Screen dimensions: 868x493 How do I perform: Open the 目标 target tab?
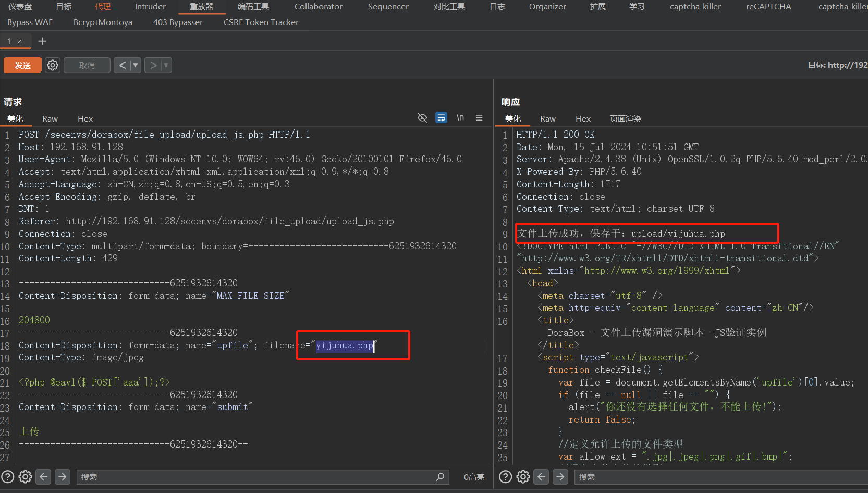[64, 7]
